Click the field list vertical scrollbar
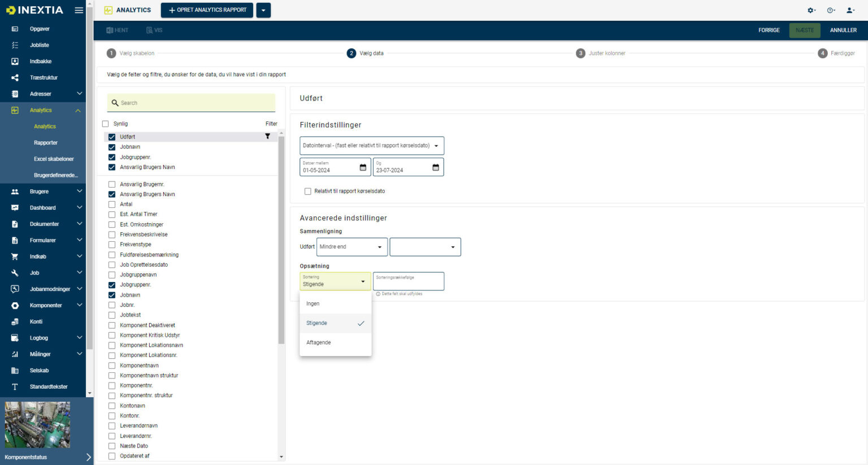Viewport: 868px width, 465px height. (281, 240)
